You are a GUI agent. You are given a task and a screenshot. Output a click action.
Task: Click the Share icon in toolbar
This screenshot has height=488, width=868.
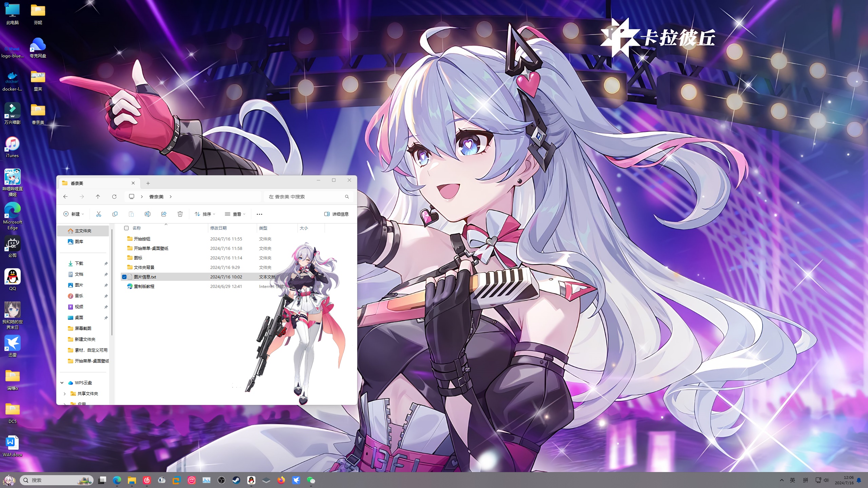[x=164, y=214]
